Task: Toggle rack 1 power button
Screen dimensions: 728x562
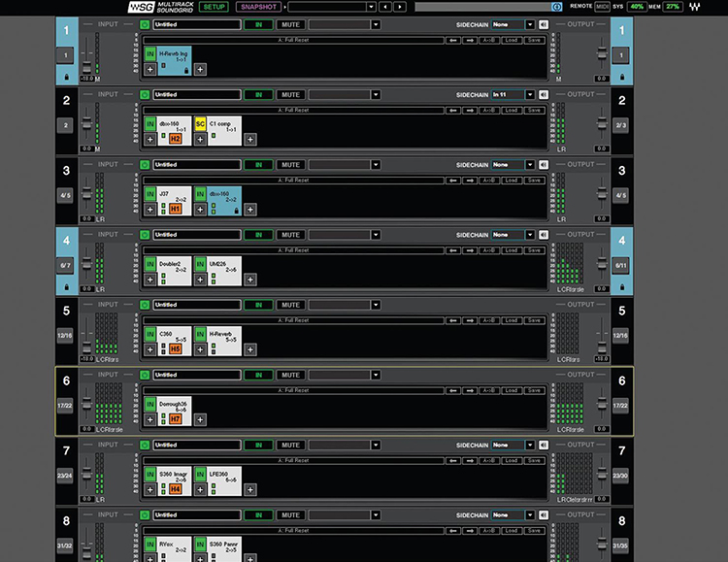Action: [145, 24]
